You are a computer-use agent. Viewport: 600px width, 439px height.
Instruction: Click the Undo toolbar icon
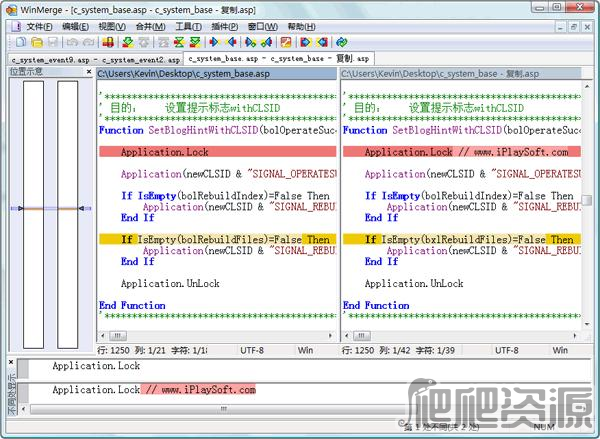pyautogui.click(x=72, y=42)
